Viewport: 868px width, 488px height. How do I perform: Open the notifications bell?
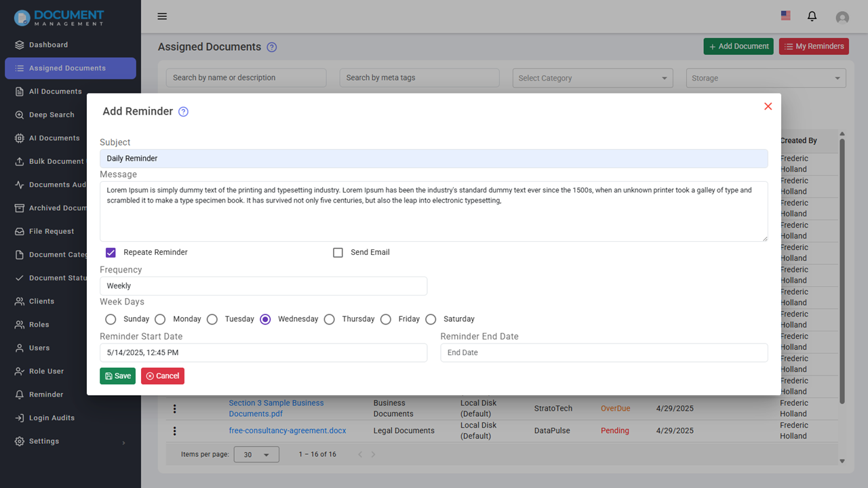[x=812, y=16]
